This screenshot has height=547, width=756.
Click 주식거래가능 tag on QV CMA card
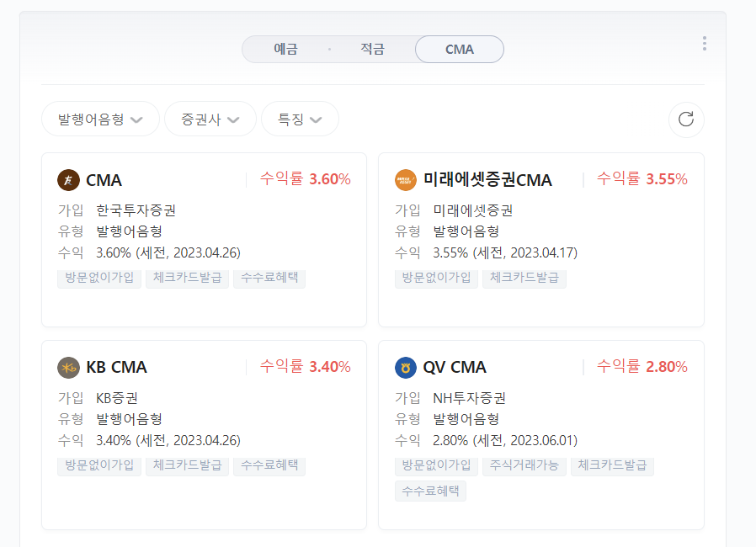click(x=524, y=465)
